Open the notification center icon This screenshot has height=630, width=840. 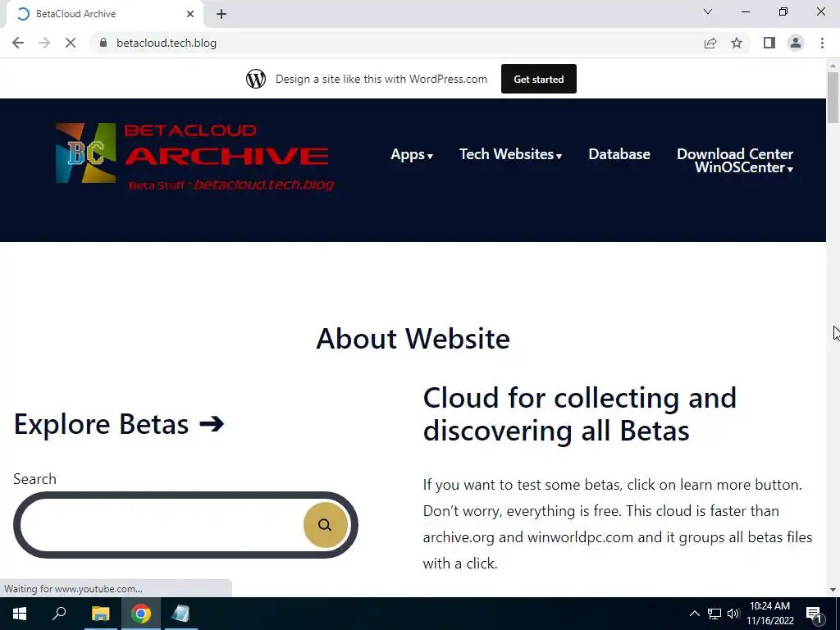click(x=815, y=614)
